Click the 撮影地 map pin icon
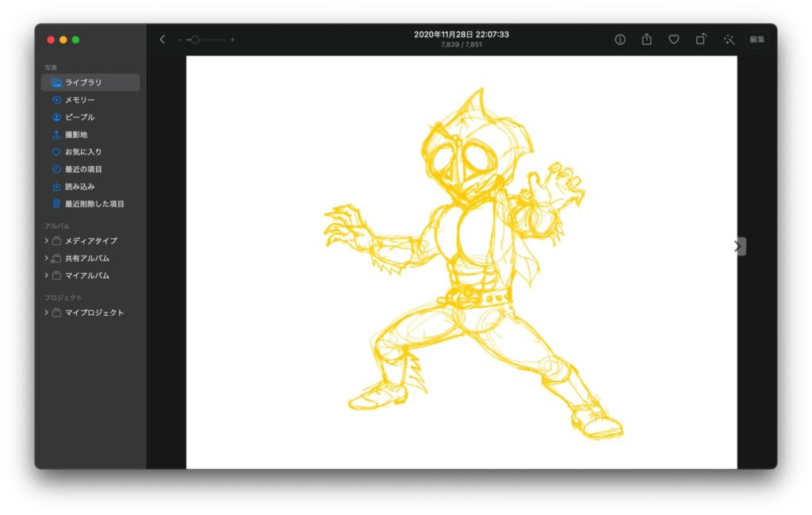The height and width of the screenshot is (515, 812). click(x=56, y=134)
